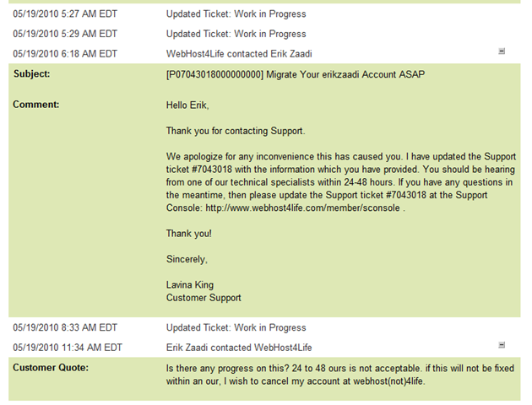532x405 pixels.
Task: Open the webhost4life.com sconsole URL
Action: click(302, 208)
